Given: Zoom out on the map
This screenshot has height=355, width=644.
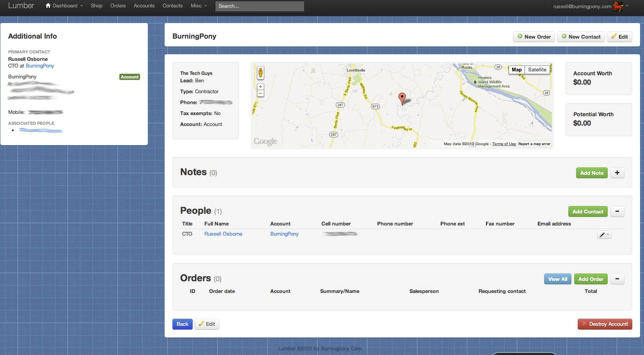Looking at the screenshot, I should click(x=261, y=93).
